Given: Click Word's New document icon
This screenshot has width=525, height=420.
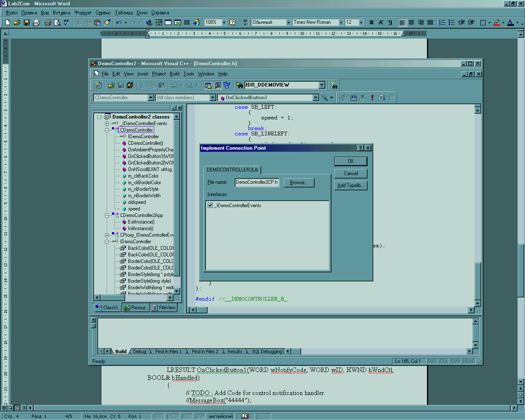Looking at the screenshot, I should click(x=7, y=23).
